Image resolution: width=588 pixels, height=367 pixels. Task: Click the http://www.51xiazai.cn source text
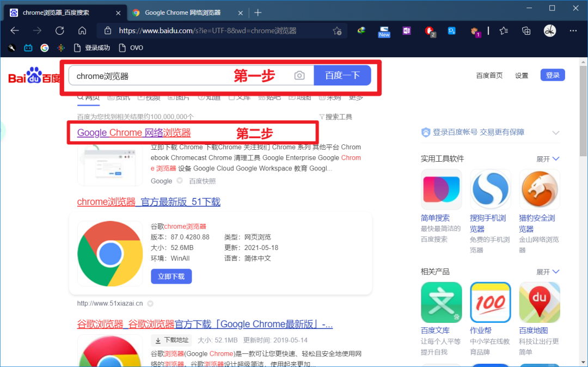coord(110,303)
